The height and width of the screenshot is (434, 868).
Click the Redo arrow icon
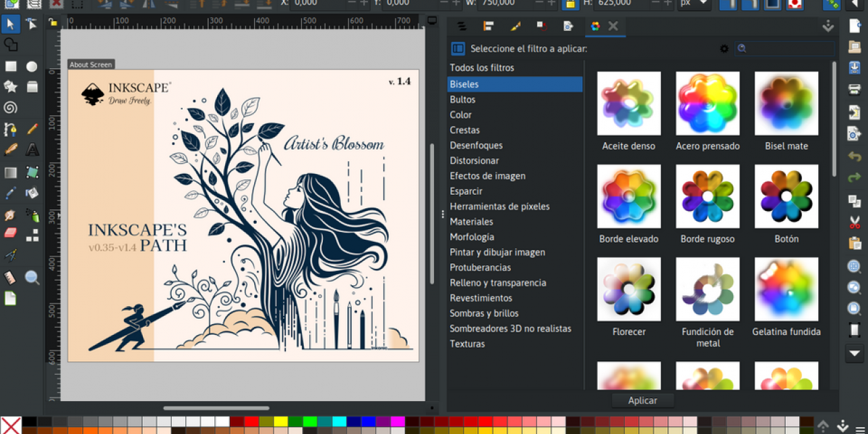pos(855,178)
